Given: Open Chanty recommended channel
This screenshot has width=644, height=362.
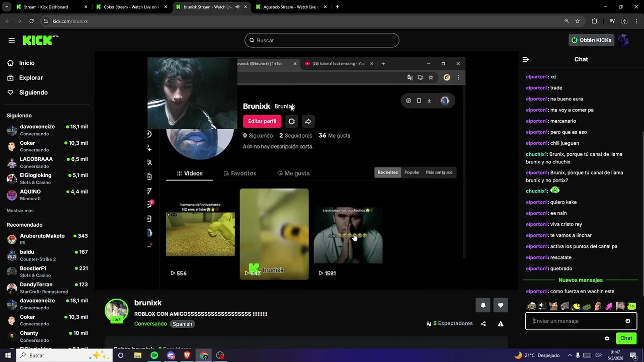Looking at the screenshot, I should coord(47,336).
